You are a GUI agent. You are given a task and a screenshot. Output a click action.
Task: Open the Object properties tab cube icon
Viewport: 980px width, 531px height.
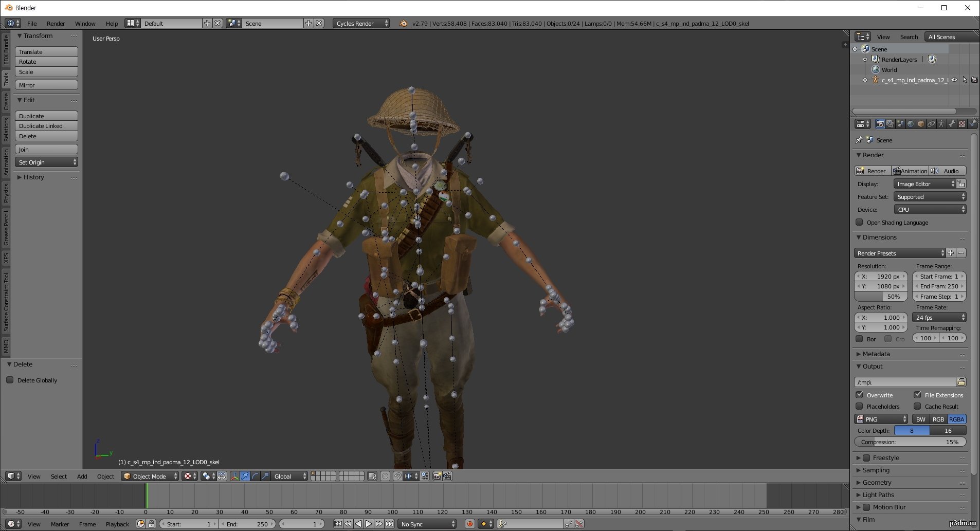pyautogui.click(x=921, y=124)
